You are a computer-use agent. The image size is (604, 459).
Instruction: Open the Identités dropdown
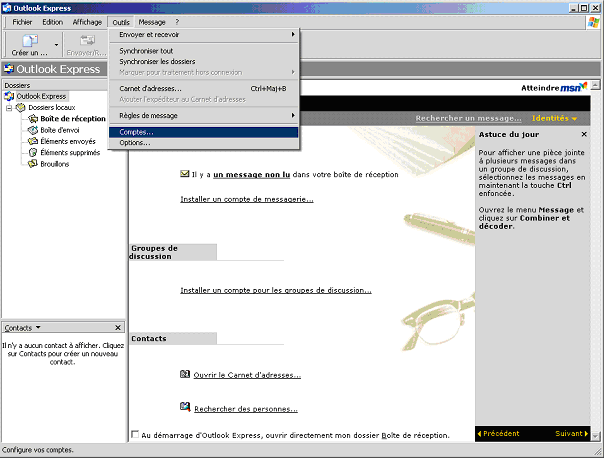coord(554,119)
